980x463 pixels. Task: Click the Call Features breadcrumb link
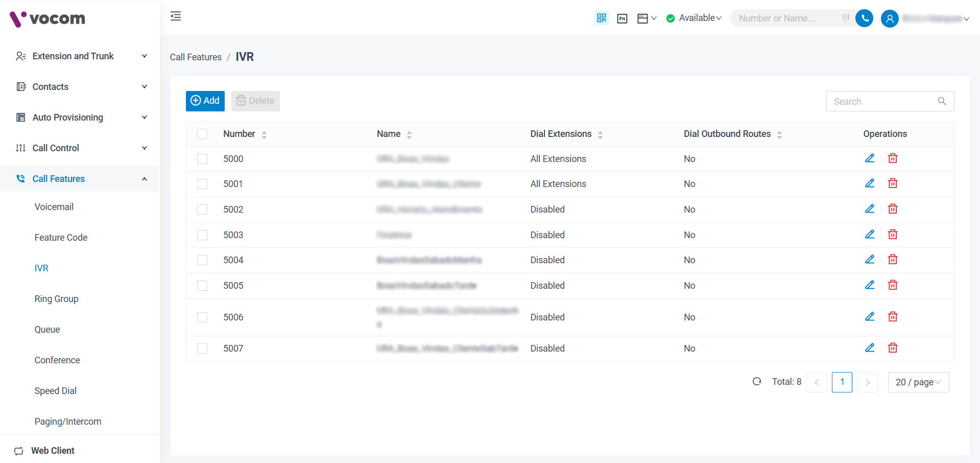pos(196,57)
